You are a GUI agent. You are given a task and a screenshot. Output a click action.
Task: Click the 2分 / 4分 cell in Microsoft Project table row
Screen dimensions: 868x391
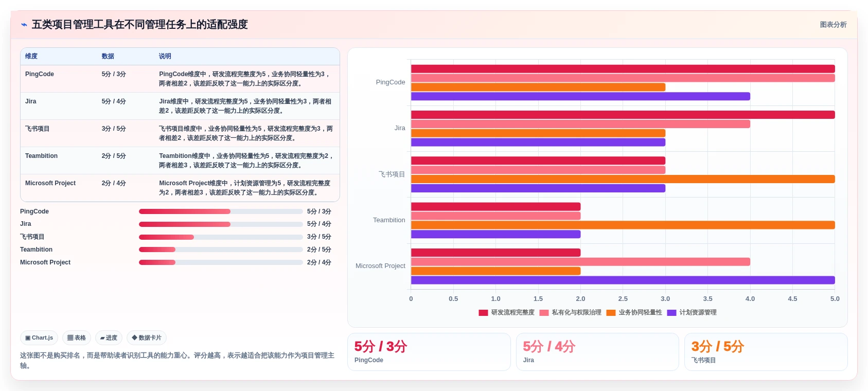click(x=114, y=183)
